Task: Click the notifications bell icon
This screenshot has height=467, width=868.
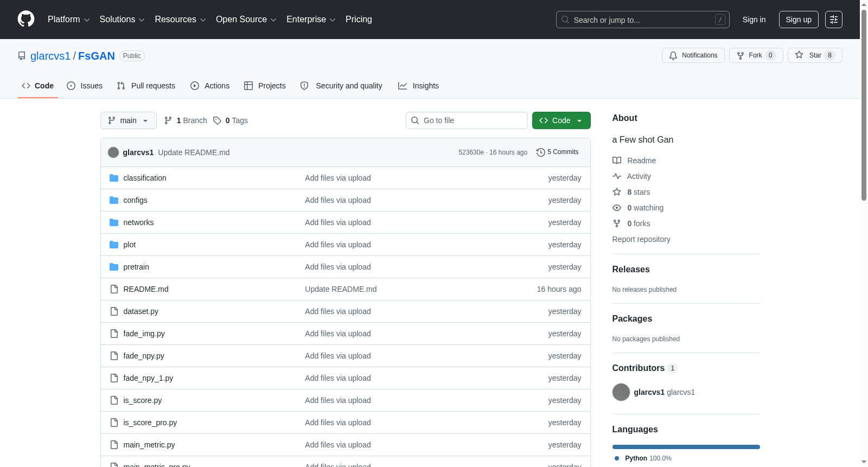Action: [673, 55]
